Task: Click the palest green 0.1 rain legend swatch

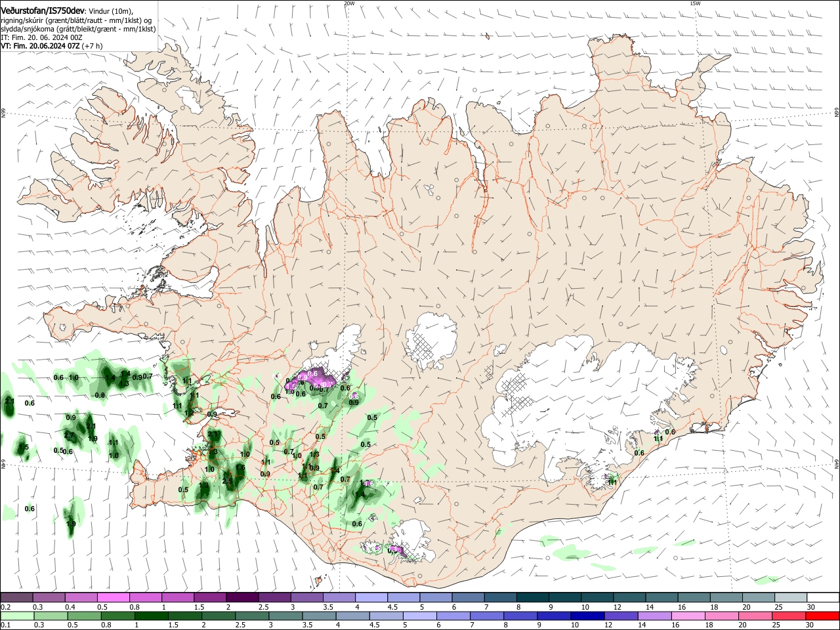Action: pyautogui.click(x=17, y=616)
